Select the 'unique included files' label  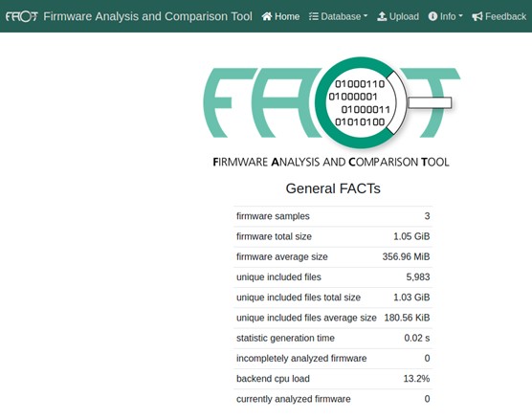tap(278, 277)
